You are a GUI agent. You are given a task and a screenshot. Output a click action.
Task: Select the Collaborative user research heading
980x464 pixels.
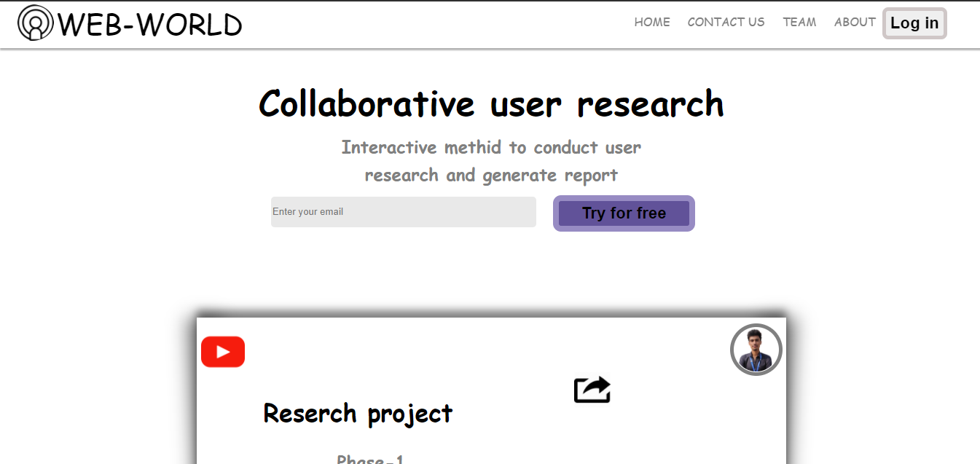click(x=491, y=103)
